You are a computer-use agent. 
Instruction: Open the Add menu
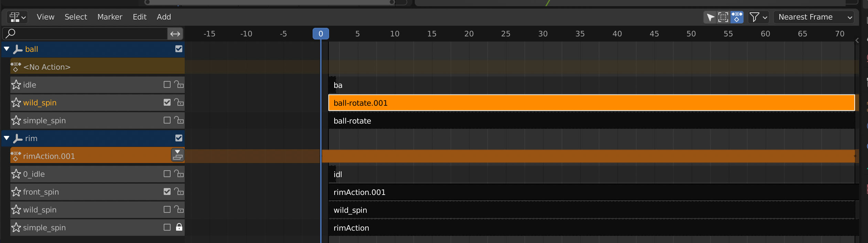164,17
